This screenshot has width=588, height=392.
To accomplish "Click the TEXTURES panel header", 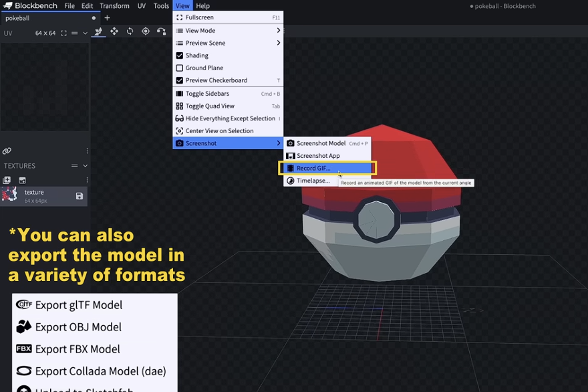I will pos(19,166).
